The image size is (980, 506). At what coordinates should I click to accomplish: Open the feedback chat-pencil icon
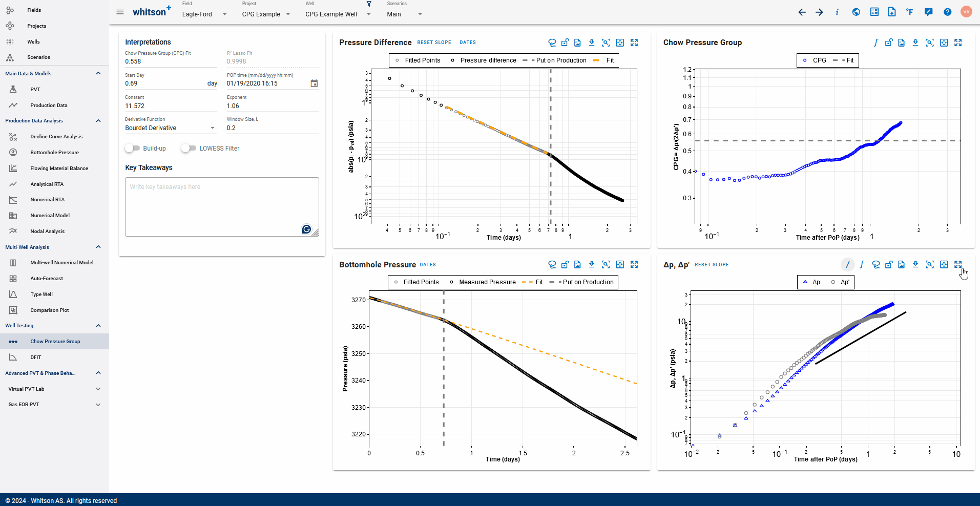(928, 12)
